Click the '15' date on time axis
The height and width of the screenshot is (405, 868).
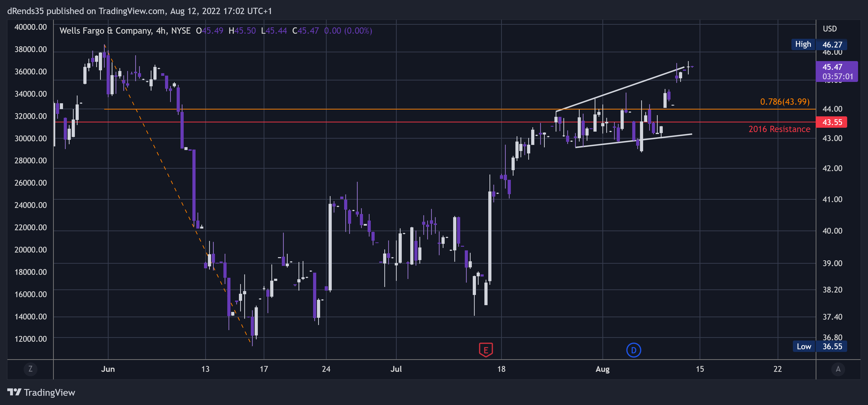point(700,369)
